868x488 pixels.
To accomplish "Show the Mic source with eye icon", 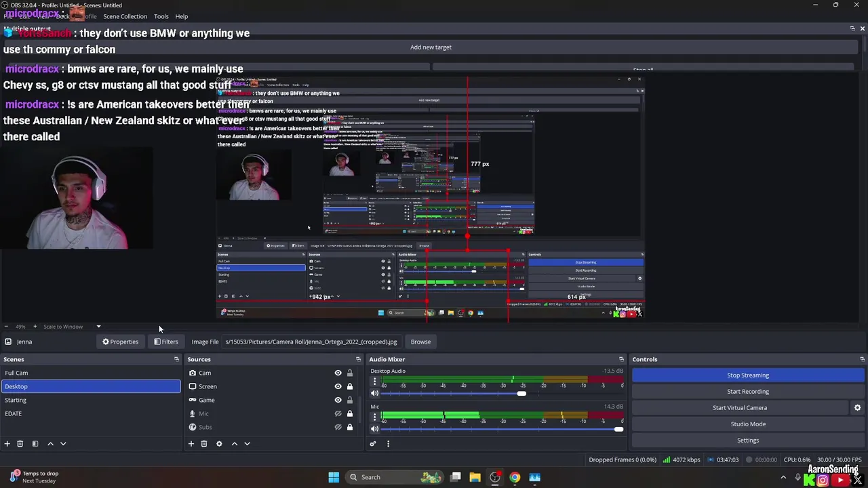I will [338, 413].
